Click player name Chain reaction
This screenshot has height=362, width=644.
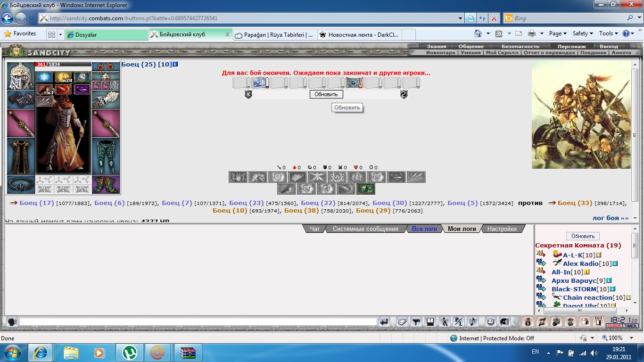click(587, 297)
